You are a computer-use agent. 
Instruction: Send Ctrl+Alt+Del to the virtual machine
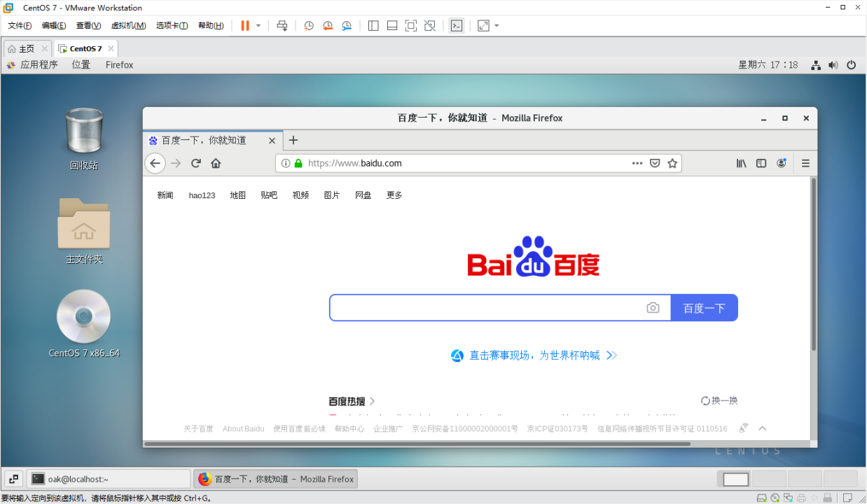click(x=282, y=25)
